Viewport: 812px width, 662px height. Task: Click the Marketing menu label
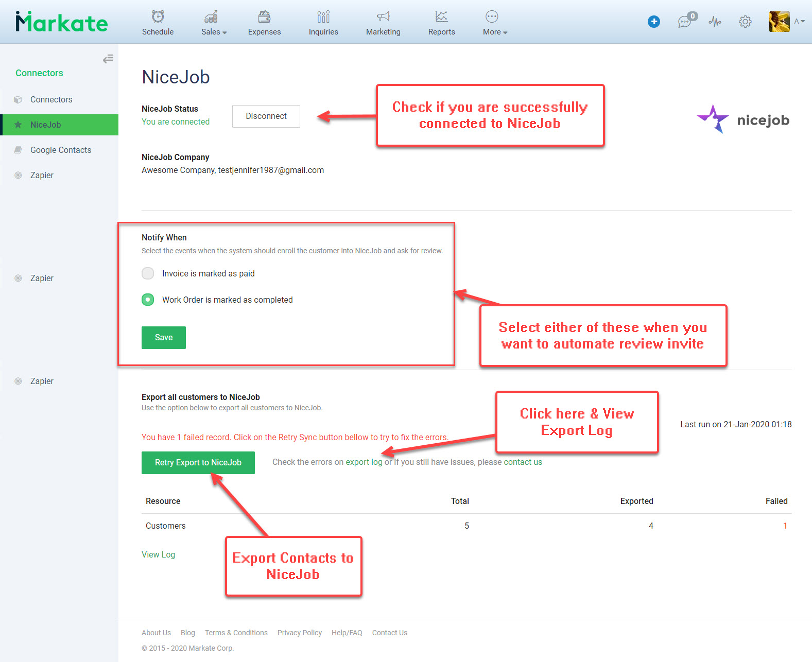[383, 32]
